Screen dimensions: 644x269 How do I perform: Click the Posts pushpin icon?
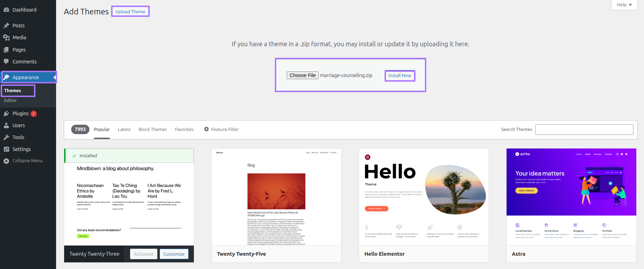(6, 26)
